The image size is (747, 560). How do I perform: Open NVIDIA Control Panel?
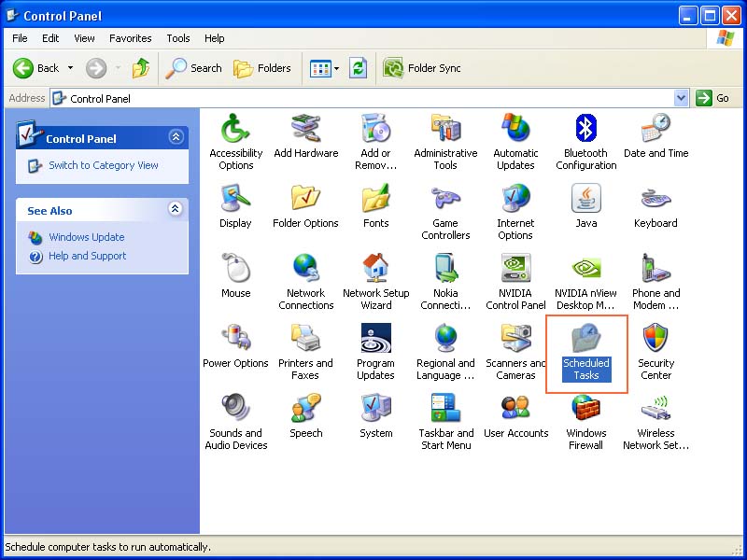click(x=515, y=282)
